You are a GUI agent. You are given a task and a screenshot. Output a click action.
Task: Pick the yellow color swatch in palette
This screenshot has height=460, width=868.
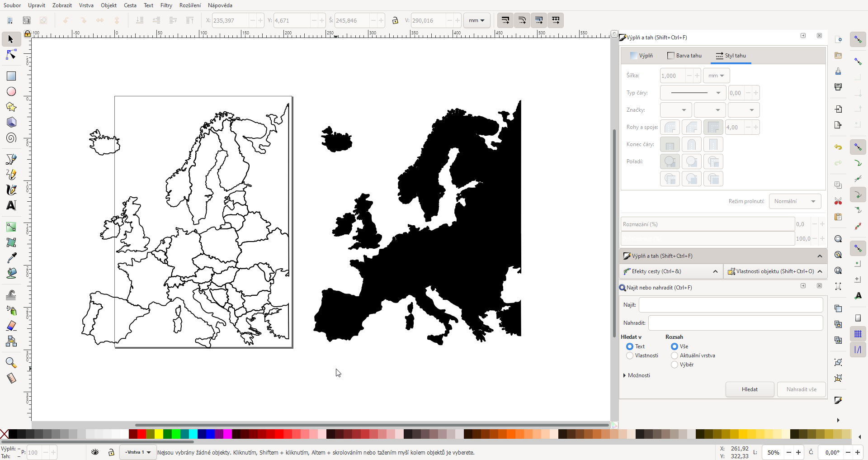[x=159, y=434]
